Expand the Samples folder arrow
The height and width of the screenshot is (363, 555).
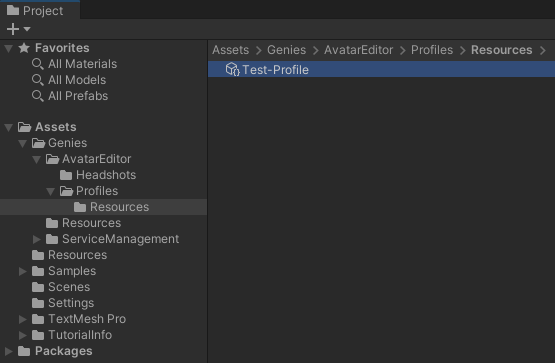tap(23, 271)
